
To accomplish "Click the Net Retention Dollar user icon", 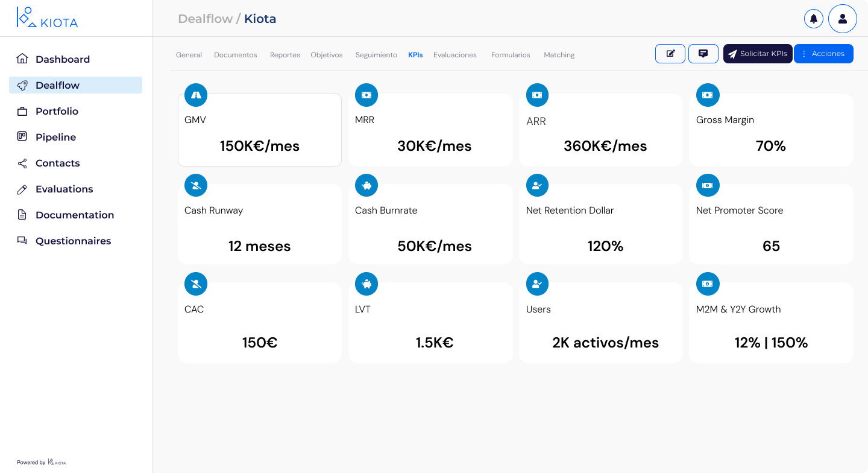I will click(x=537, y=186).
